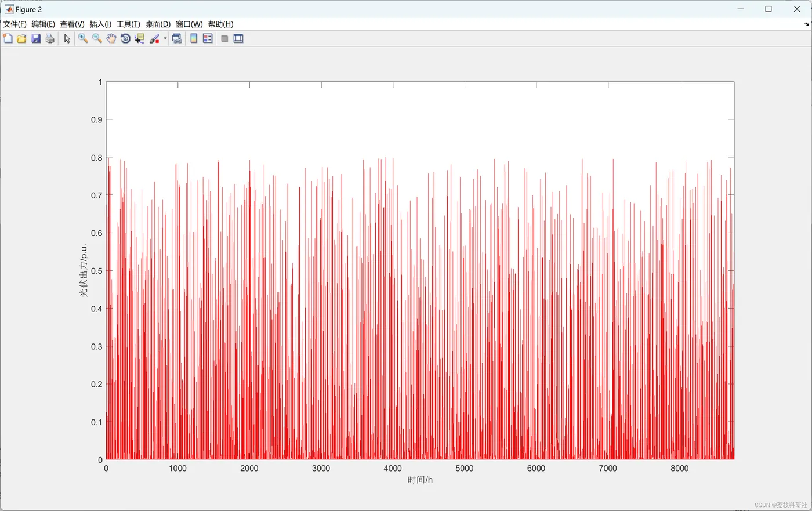Toggle the Edit Plot arrow cursor
Viewport: 812px width, 511px height.
(67, 39)
